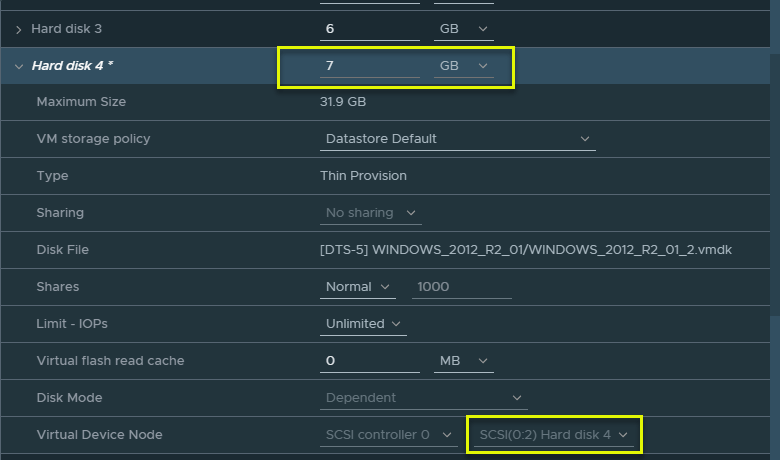Screen dimensions: 780x460
Task: Open the SCSI(0:2) Hard disk 4 dropdown
Action: (553, 435)
